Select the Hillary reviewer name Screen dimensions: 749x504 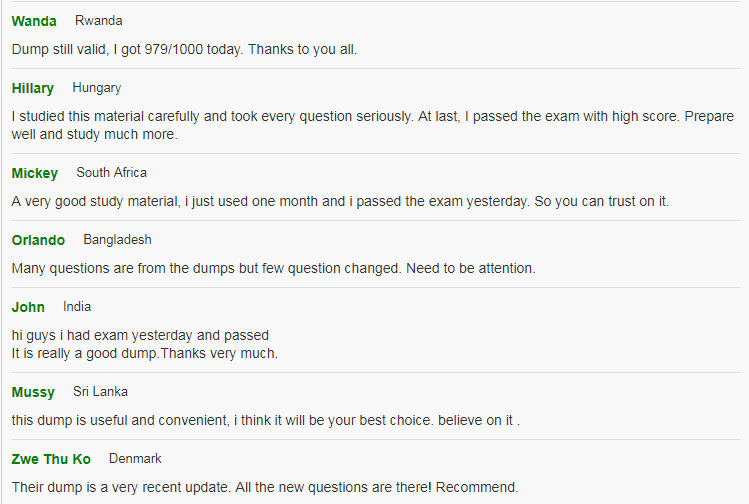pos(32,88)
